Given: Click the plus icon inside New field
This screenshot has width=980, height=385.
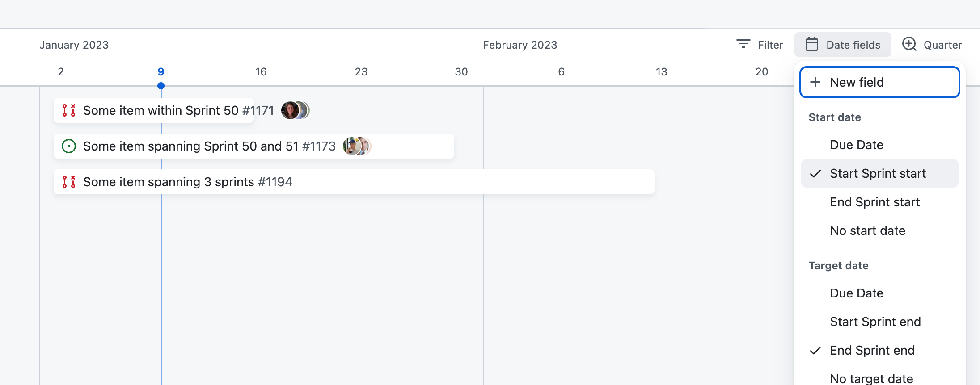Looking at the screenshot, I should (815, 82).
